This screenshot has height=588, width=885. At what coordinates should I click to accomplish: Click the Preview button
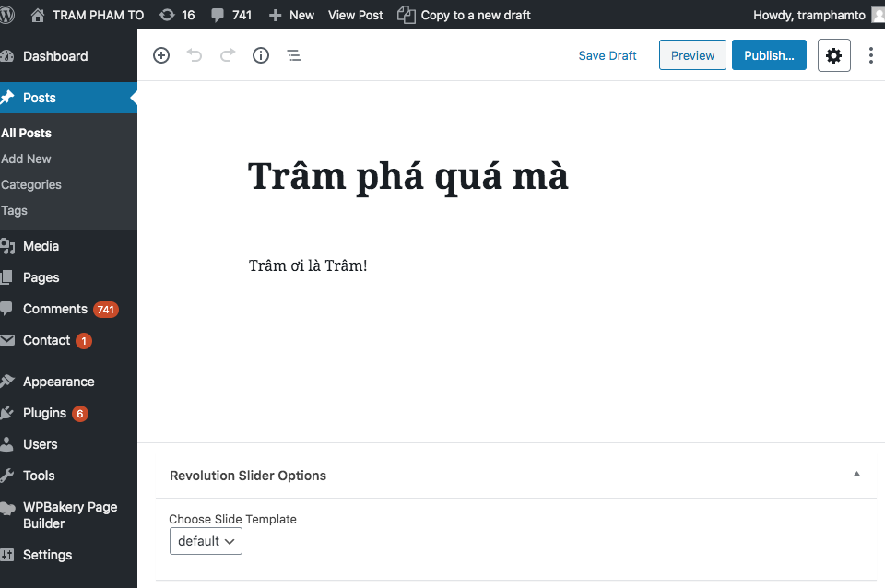pyautogui.click(x=692, y=55)
